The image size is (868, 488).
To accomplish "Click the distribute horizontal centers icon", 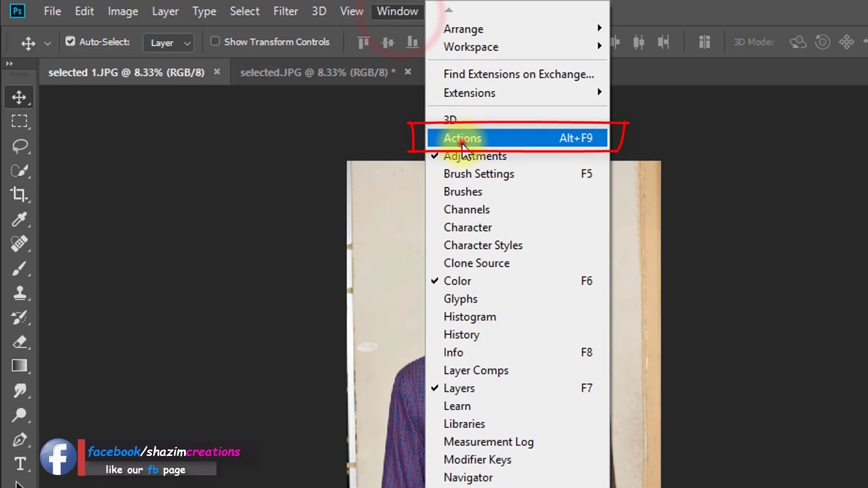I will [x=639, y=42].
